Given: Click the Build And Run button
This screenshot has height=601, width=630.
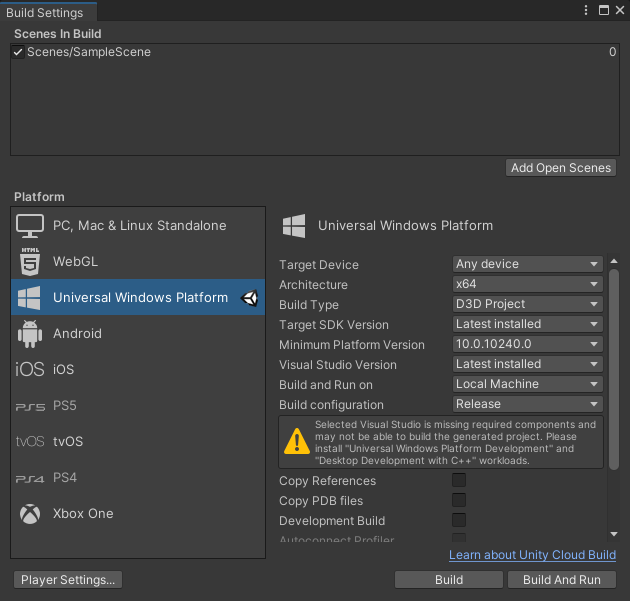Looking at the screenshot, I should pos(562,580).
